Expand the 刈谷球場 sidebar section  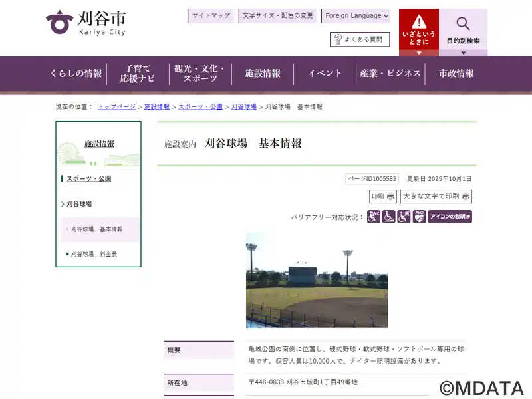(x=78, y=204)
